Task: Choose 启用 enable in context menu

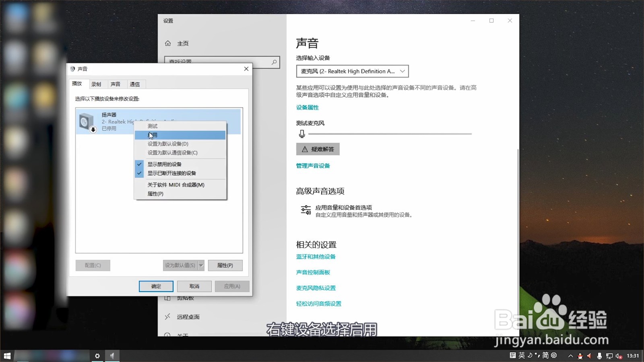Action: coord(180,135)
